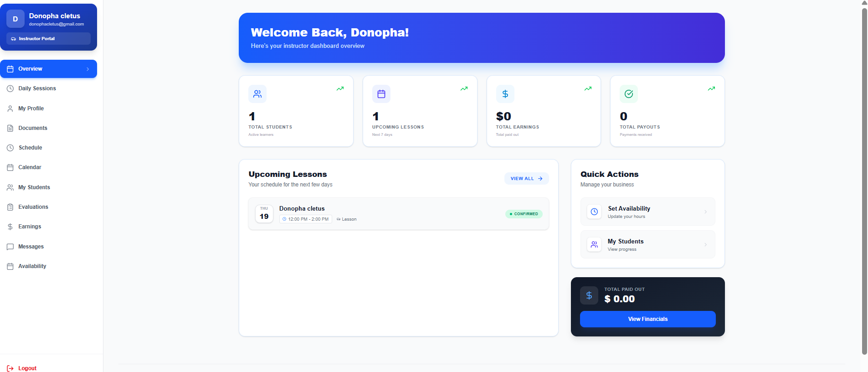The height and width of the screenshot is (372, 868).
Task: Open the Evaluations sidebar page
Action: [33, 207]
